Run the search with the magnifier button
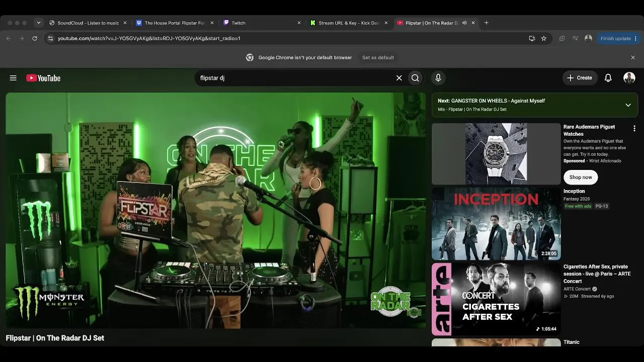This screenshot has height=362, width=644. coord(415,78)
